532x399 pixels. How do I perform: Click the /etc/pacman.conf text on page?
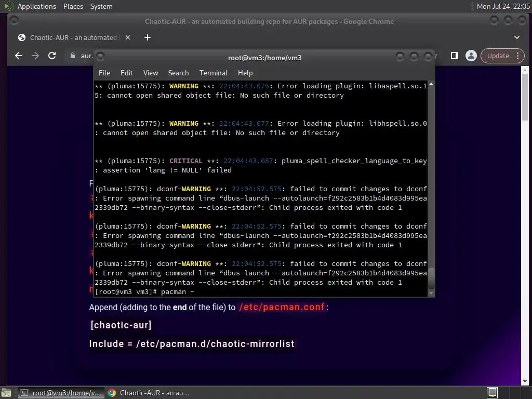coord(282,307)
